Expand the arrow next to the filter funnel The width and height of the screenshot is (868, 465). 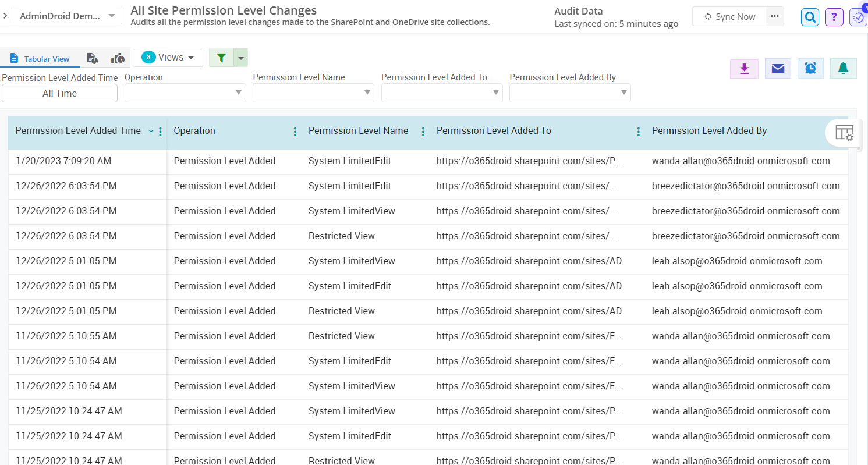pos(240,57)
